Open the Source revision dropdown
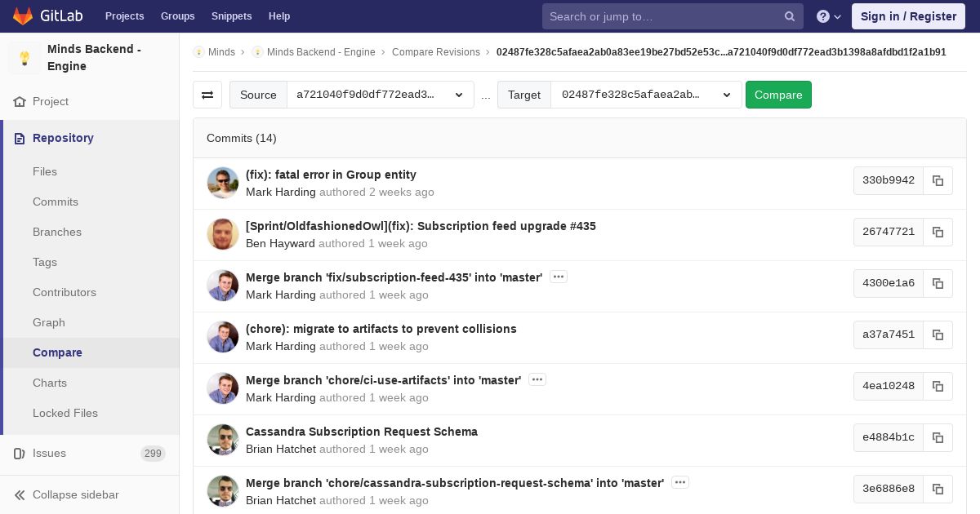Screen dimensions: 980x514 (x=381, y=95)
